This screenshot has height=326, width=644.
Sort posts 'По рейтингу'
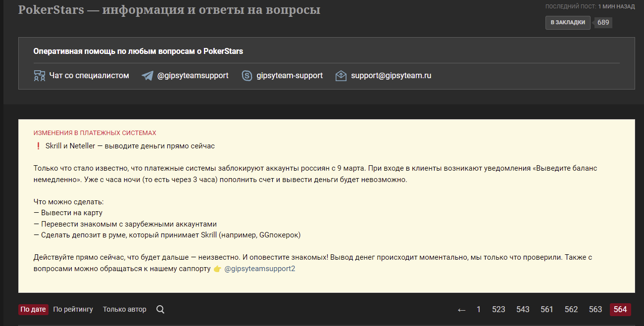(x=73, y=310)
